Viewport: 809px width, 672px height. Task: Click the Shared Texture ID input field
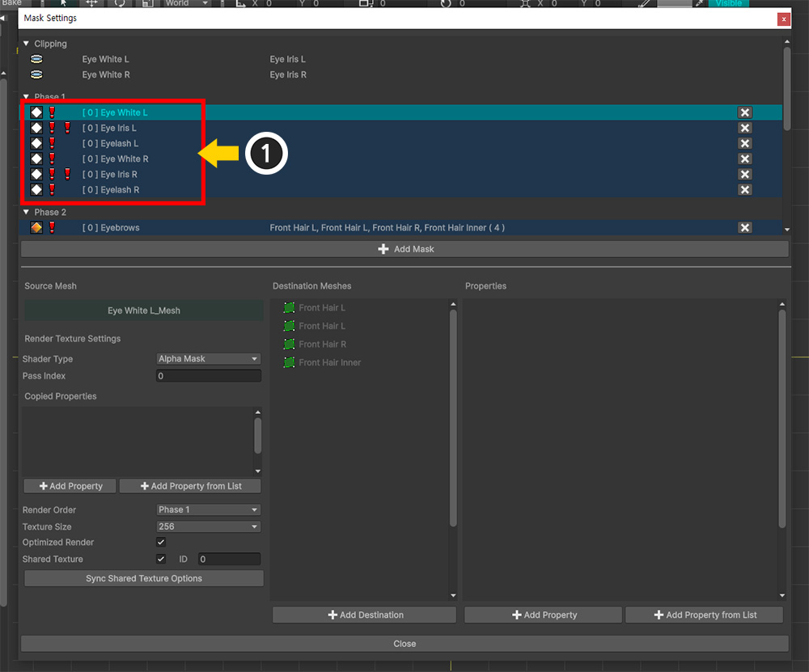[x=230, y=559]
